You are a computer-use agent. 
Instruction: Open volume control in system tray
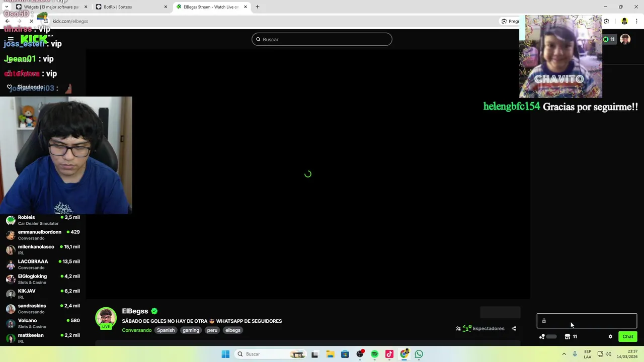(608, 354)
